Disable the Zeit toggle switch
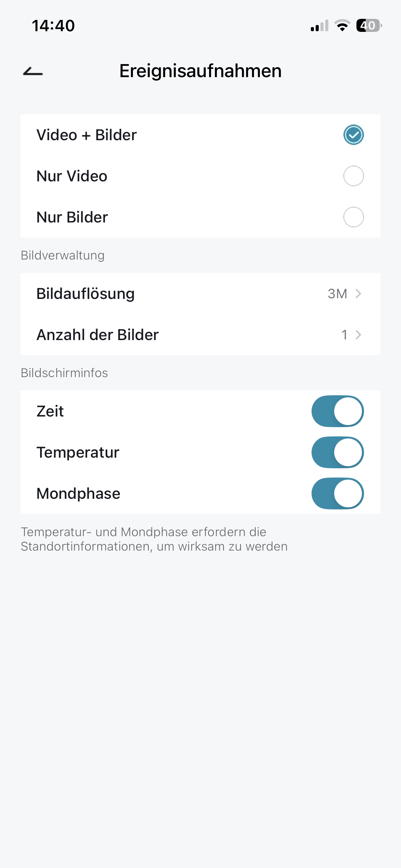The image size is (401, 868). [338, 411]
